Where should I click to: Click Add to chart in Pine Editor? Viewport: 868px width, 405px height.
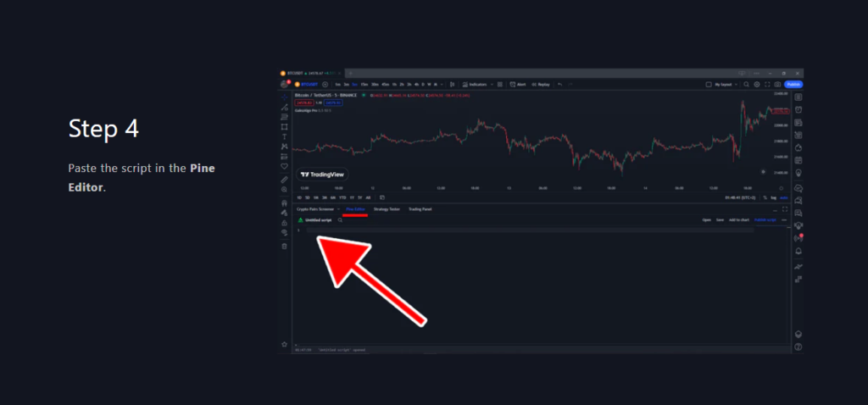tap(738, 219)
